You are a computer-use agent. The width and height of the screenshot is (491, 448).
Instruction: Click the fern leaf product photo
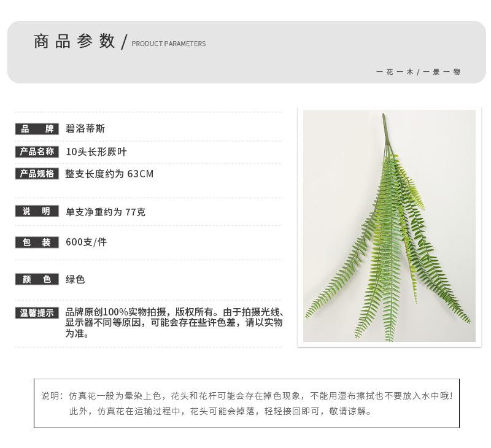pos(389,226)
